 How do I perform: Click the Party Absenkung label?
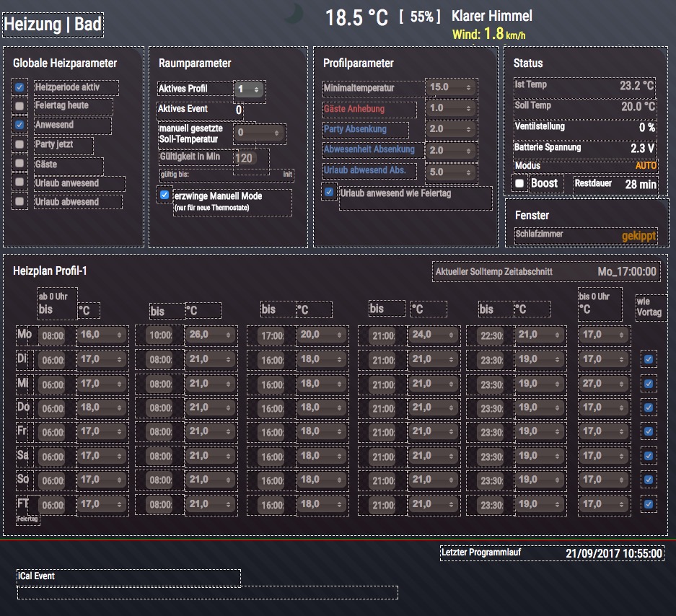[x=355, y=129]
